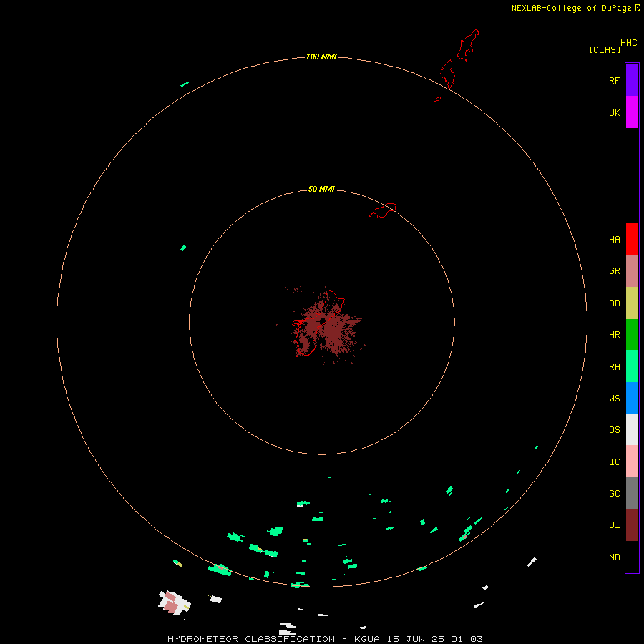Click the NEXLAB-College of DuPage text
The width and height of the screenshot is (644, 644).
[x=571, y=8]
